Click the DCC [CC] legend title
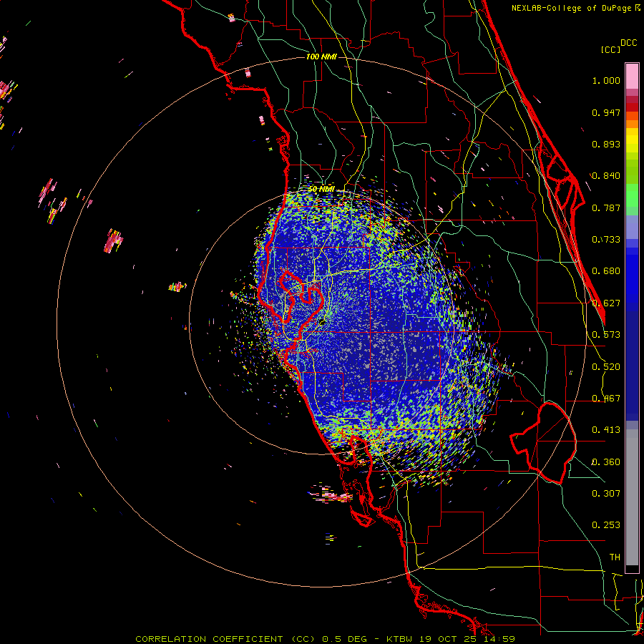644x644 pixels. click(x=619, y=46)
